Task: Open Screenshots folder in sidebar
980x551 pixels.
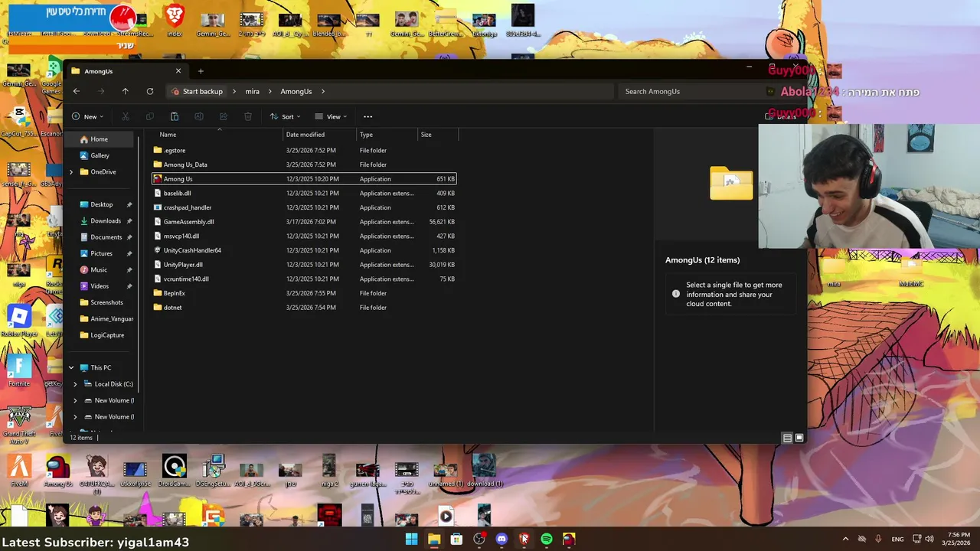Action: tap(106, 302)
